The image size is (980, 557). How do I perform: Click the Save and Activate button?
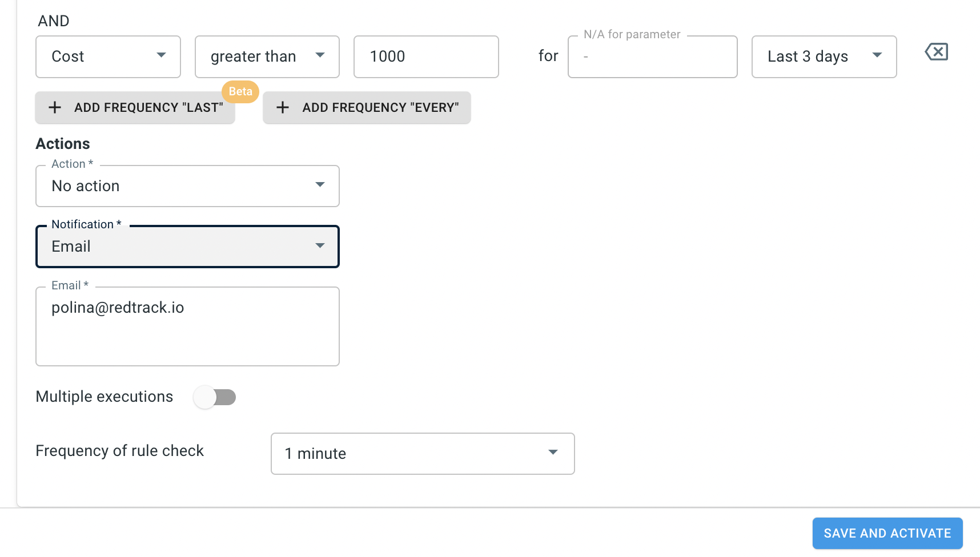tap(887, 533)
